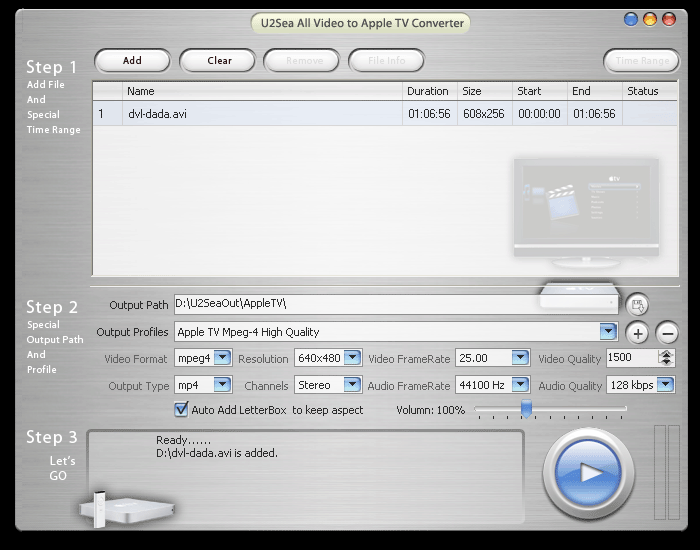Click the Clear button
The image size is (700, 550).
pyautogui.click(x=217, y=60)
